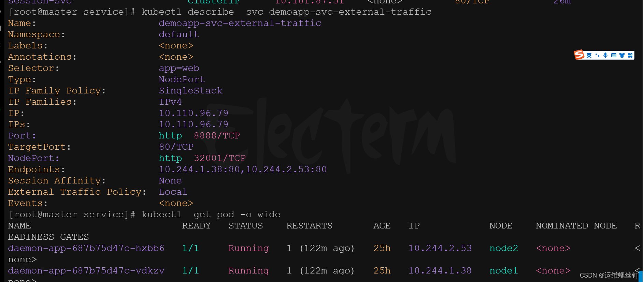
Task: Click the 'Type:' label
Action: click(22, 79)
